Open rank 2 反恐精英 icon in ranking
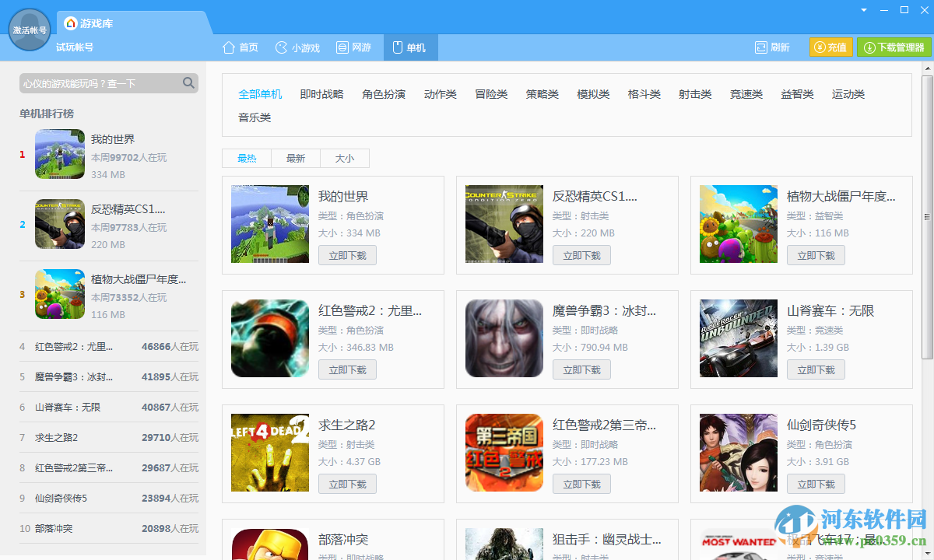The image size is (934, 560). (x=60, y=224)
